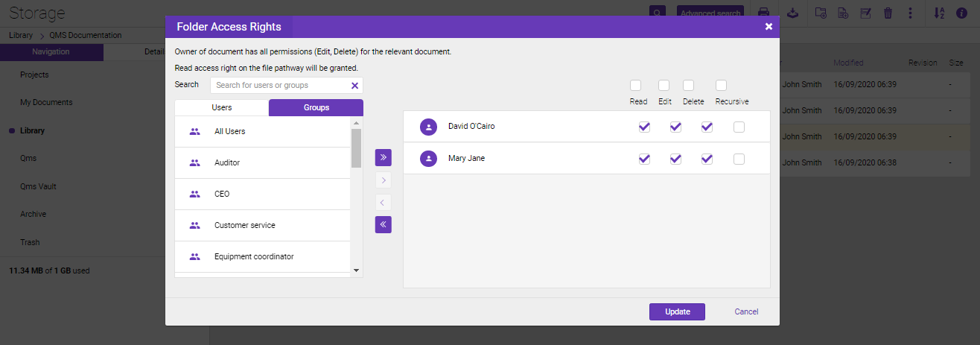Viewport: 980px width, 345px height.
Task: Focus the search users or groups field
Action: tap(279, 86)
